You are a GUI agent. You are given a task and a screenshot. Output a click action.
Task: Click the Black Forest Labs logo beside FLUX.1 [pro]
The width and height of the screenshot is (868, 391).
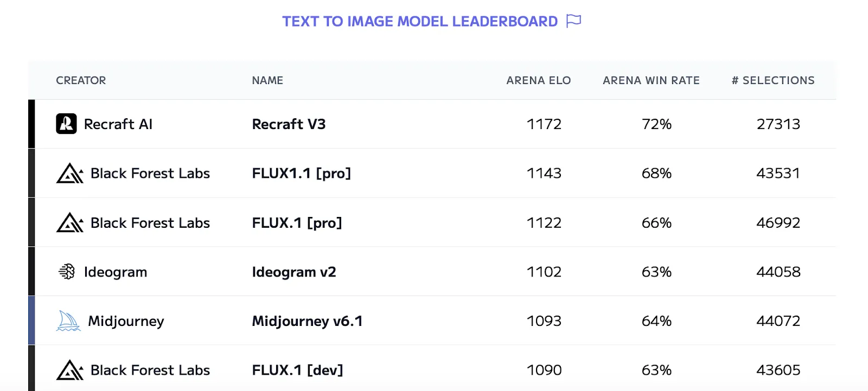[70, 222]
